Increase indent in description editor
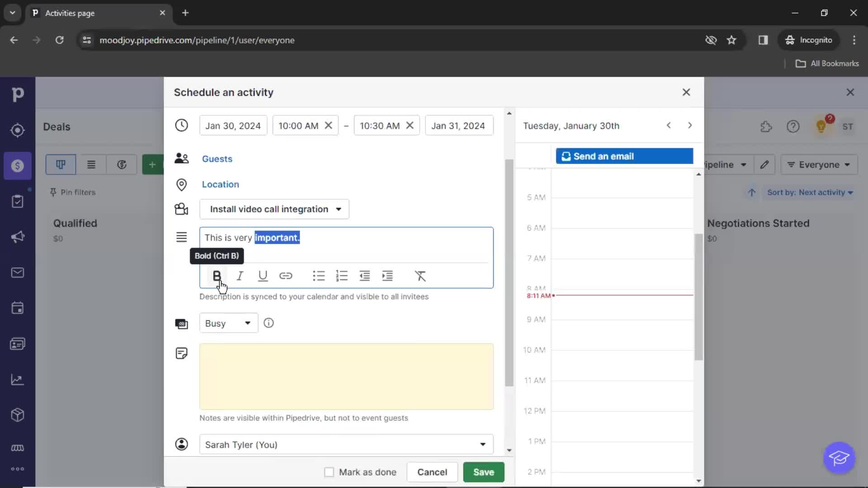 (387, 276)
